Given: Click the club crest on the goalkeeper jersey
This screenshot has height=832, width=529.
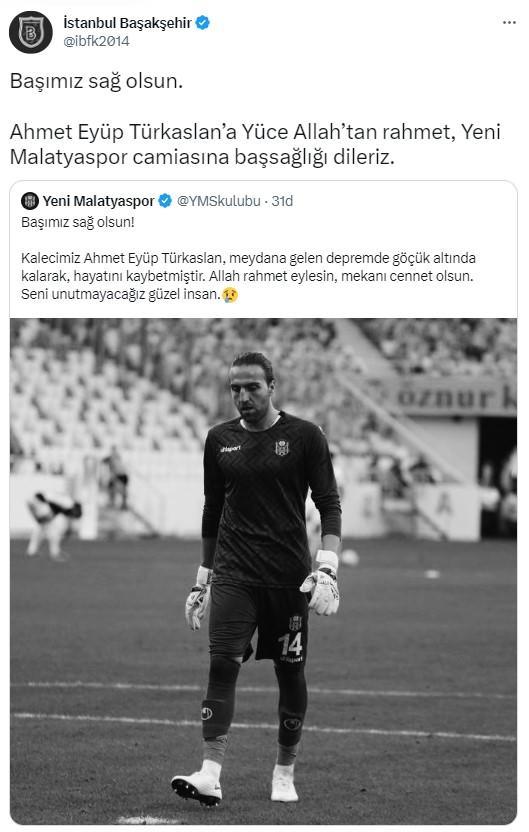Looking at the screenshot, I should (x=282, y=448).
